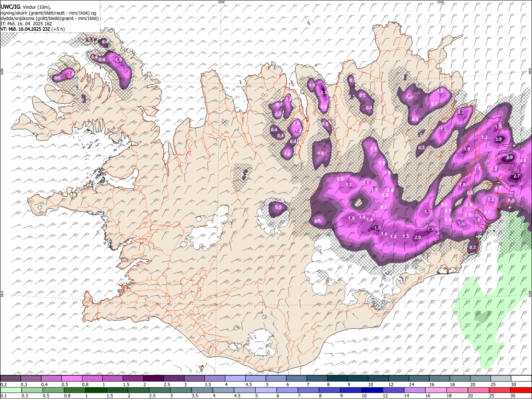
Task: Click the 'slydda/snjókoma' legend description line
Action: tap(49, 18)
